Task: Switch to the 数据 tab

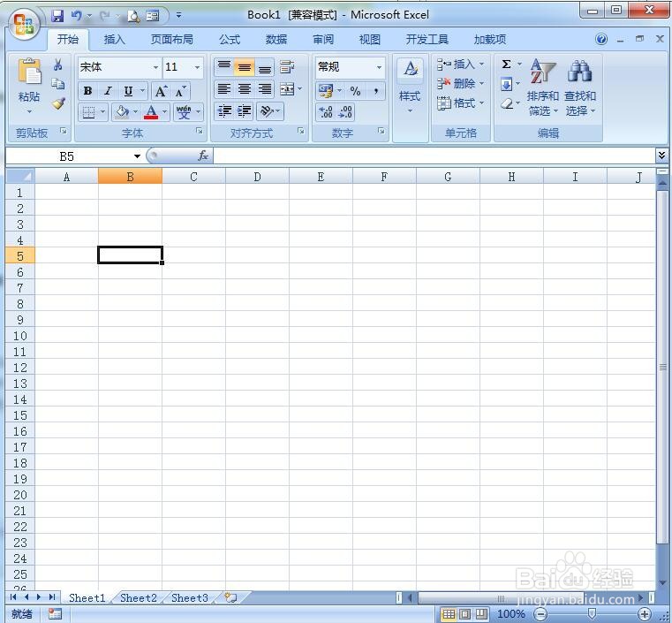Action: click(276, 40)
